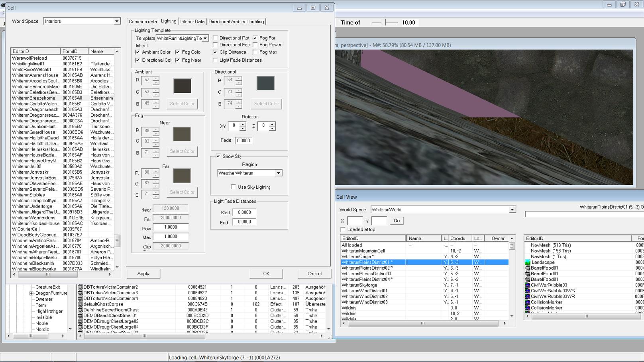Image resolution: width=644 pixels, height=362 pixels.
Task: Click the DBTortureVictimContainer4 icon
Action: tap(80, 299)
